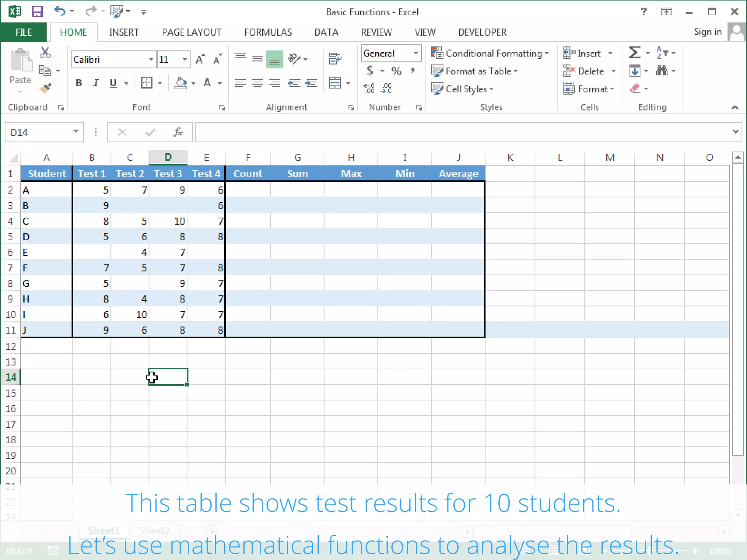
Task: Toggle Underline formatting
Action: pyautogui.click(x=113, y=83)
